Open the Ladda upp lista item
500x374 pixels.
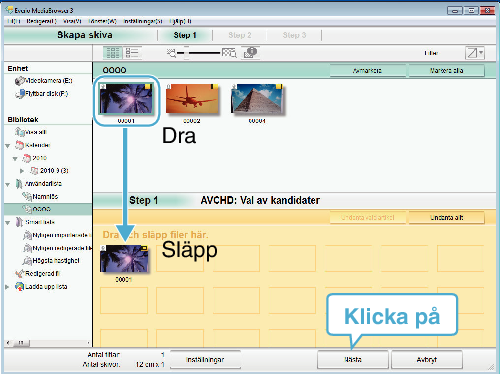[x=41, y=286]
